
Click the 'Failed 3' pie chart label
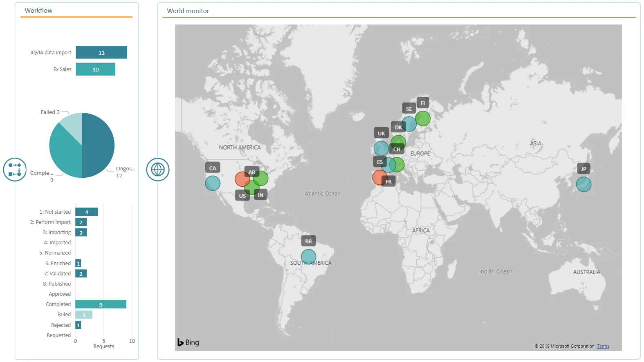(50, 112)
